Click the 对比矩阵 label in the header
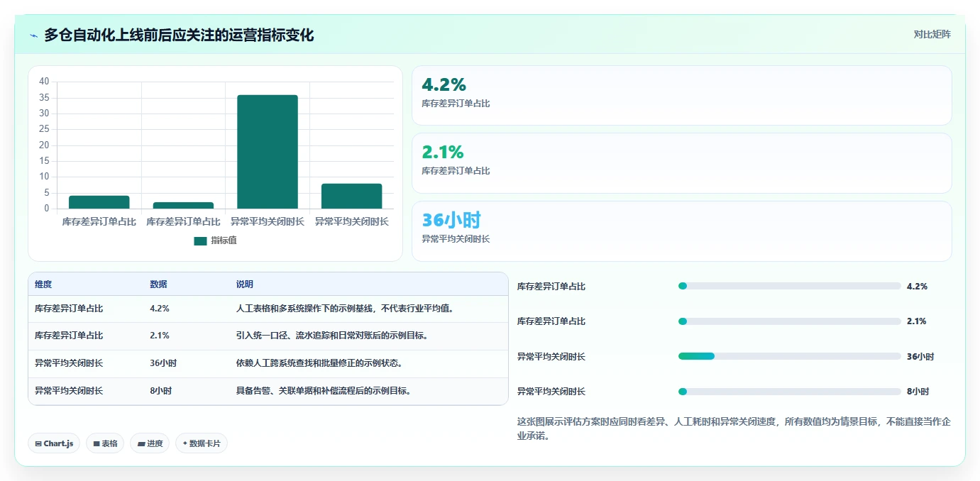The height and width of the screenshot is (481, 980). coord(932,34)
